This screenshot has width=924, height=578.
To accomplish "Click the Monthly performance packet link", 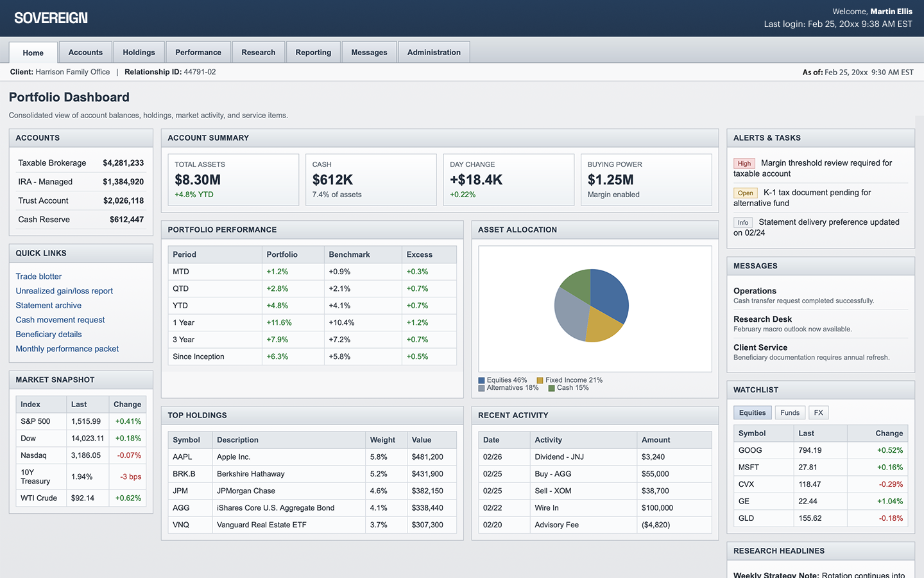I will (x=67, y=349).
